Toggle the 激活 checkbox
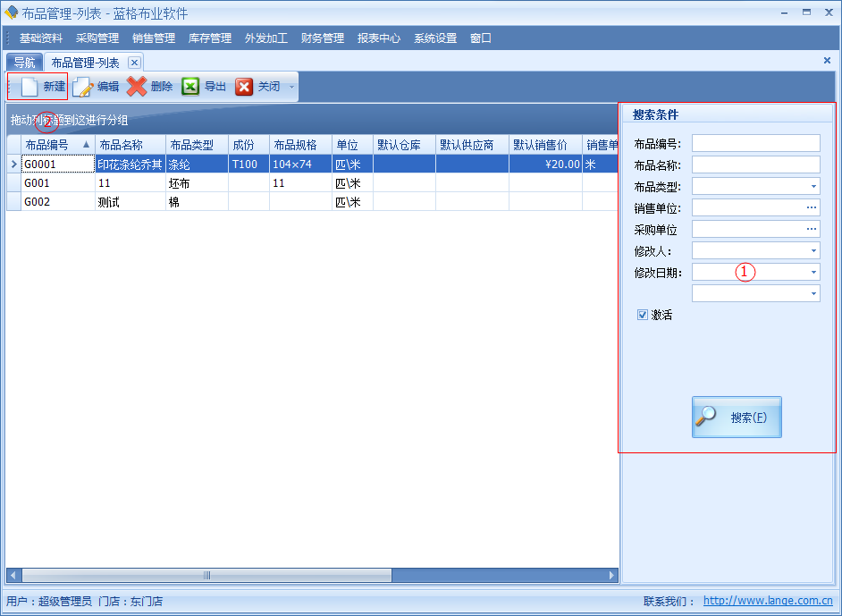 tap(641, 315)
